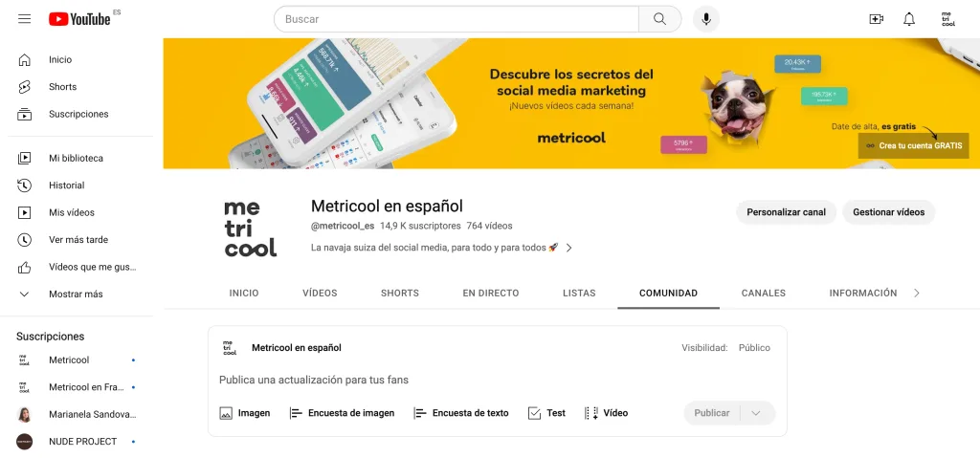The image size is (980, 458).
Task: Switch to the INFORMACIÓN tab
Action: (x=863, y=293)
